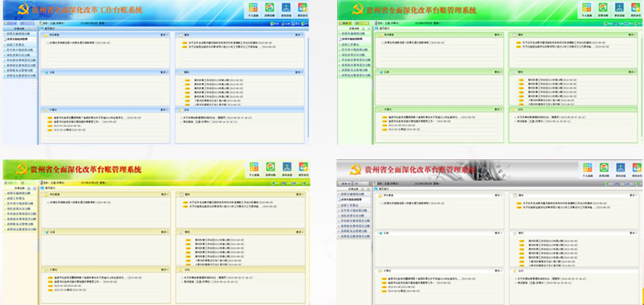Select the home display tab in yellow-theme window

pos(48,188)
